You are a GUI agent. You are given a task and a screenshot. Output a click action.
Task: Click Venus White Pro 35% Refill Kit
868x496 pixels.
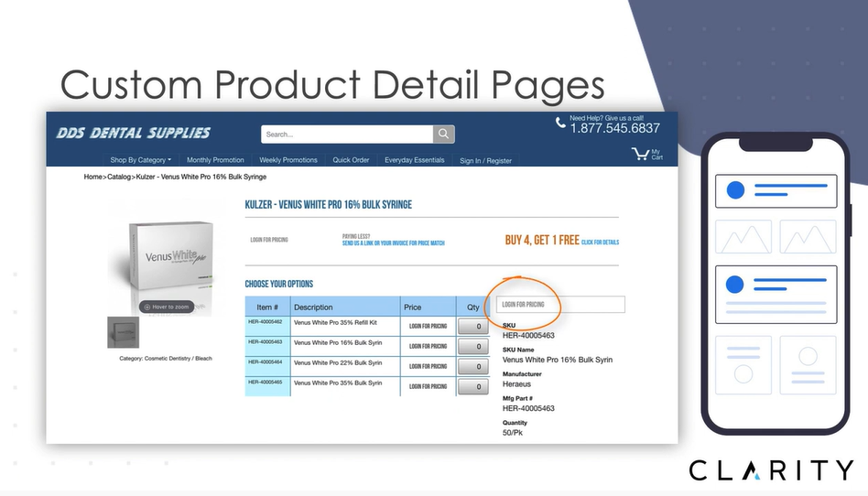[x=335, y=322]
